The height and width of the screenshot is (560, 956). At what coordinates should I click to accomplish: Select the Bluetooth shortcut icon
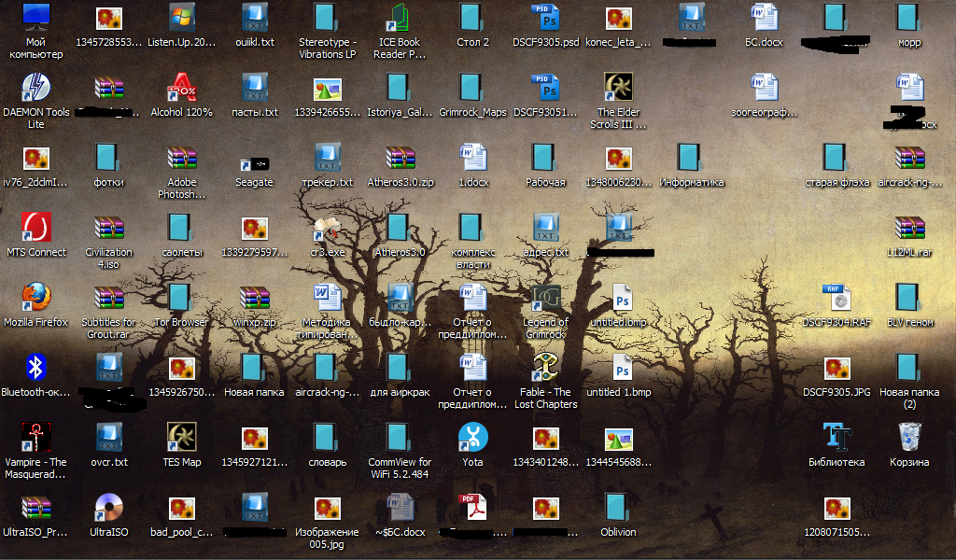[36, 368]
